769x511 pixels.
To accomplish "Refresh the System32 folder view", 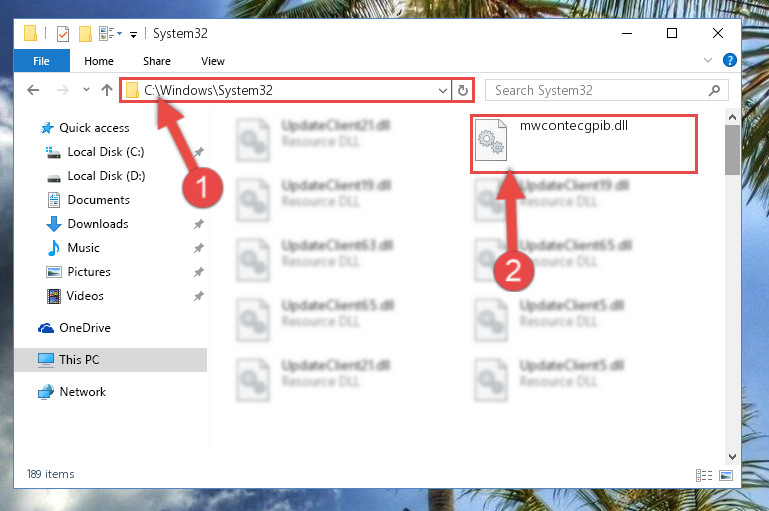I will click(462, 90).
